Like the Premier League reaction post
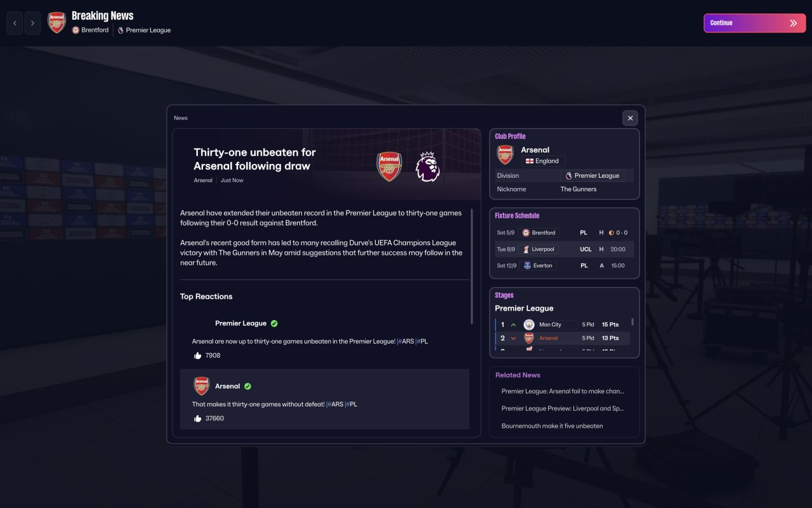The width and height of the screenshot is (812, 508). (198, 356)
